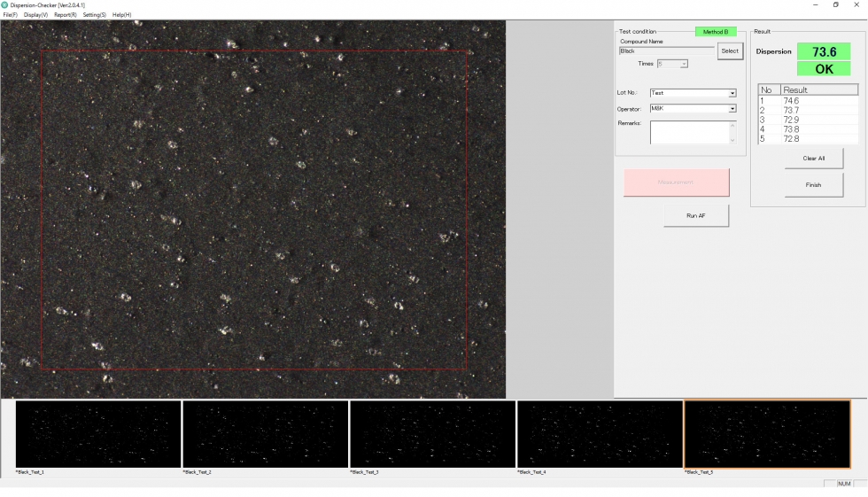Click the pink Measurement button
868x497 pixels.
pyautogui.click(x=676, y=182)
